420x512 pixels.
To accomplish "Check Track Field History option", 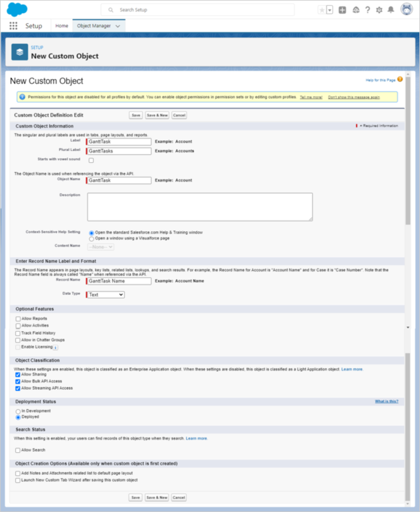I will click(x=18, y=333).
